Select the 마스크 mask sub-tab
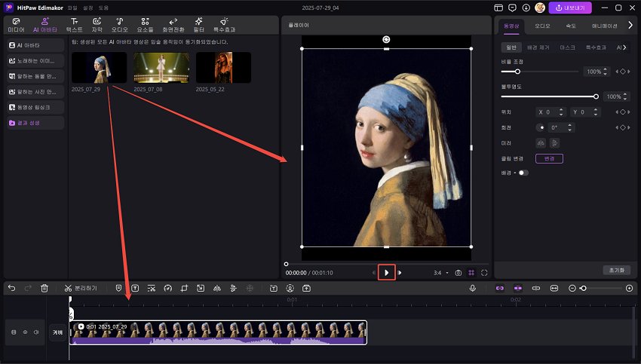This screenshot has width=641, height=364. (x=567, y=47)
